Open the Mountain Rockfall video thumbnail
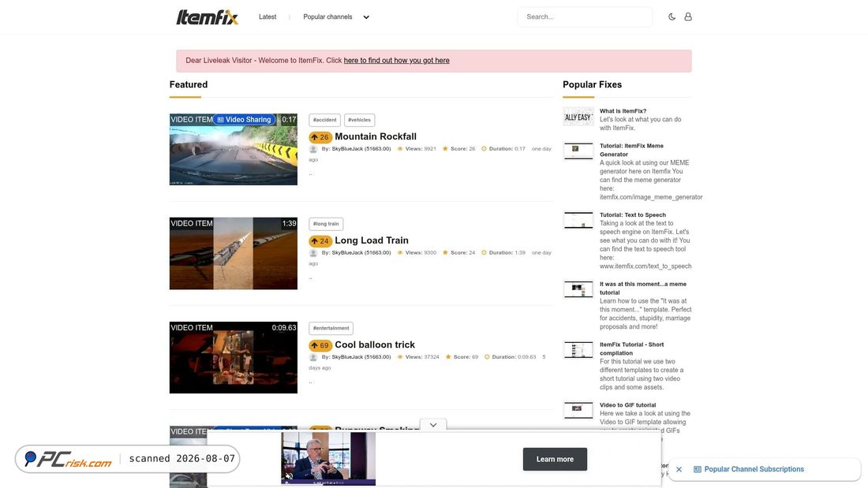 [x=233, y=149]
